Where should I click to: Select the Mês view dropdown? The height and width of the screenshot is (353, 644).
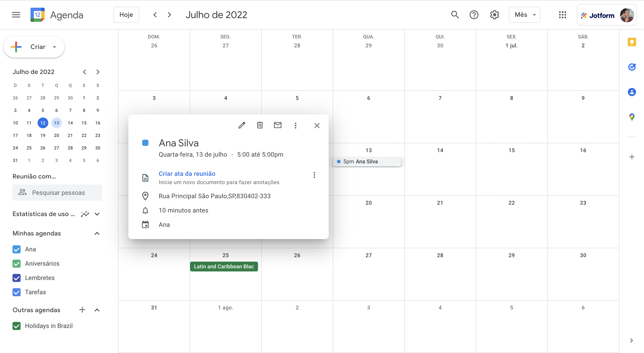pyautogui.click(x=525, y=14)
